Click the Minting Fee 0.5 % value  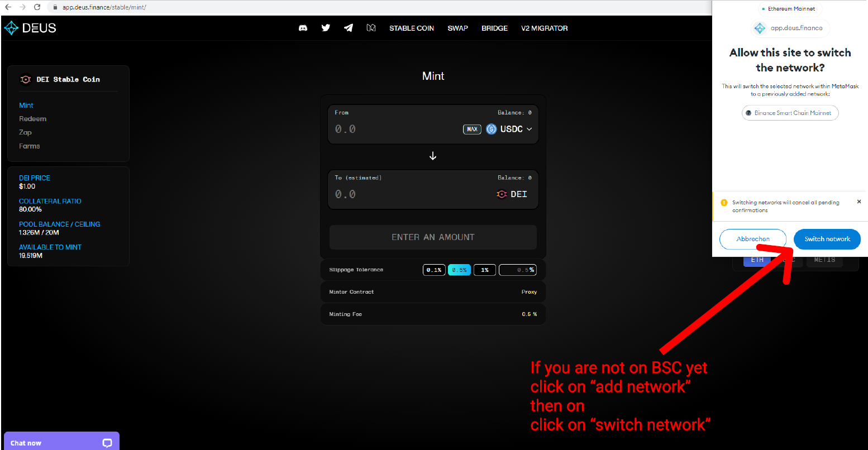[530, 314]
